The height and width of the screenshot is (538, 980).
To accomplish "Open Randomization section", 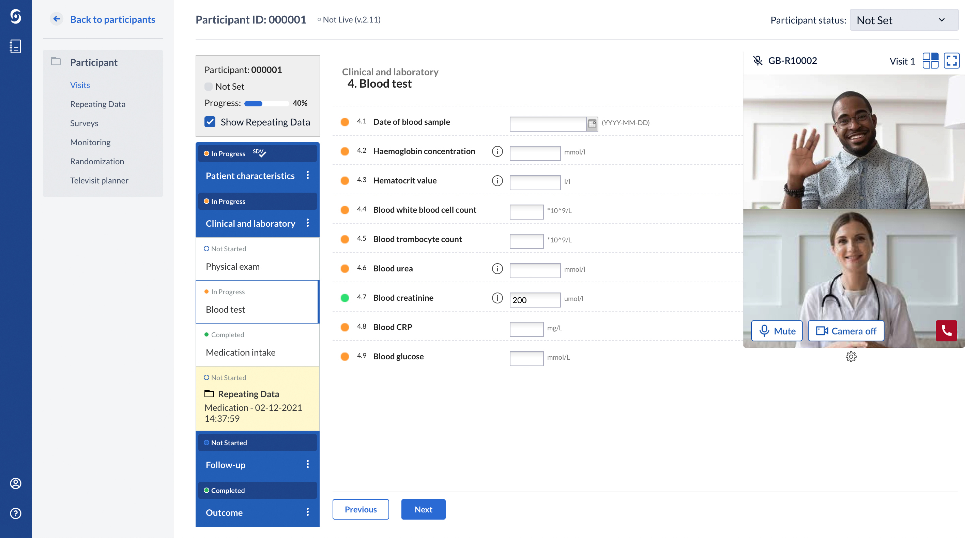I will click(97, 162).
